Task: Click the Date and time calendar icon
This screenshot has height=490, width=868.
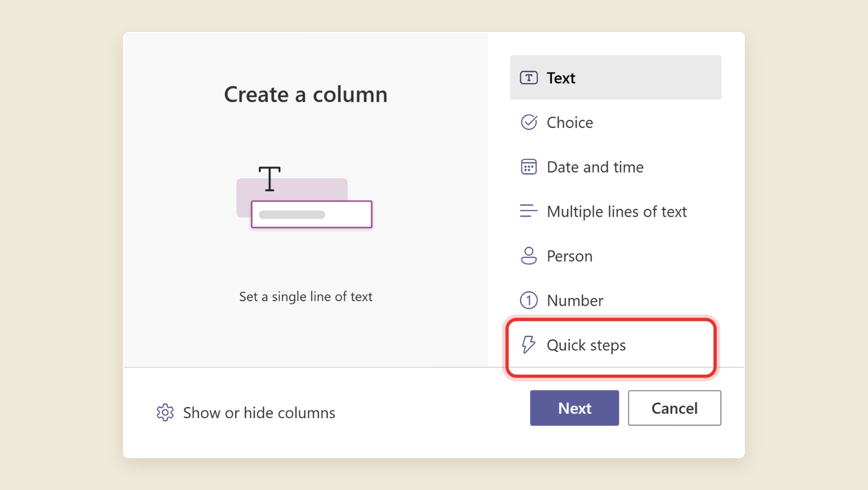Action: 529,166
